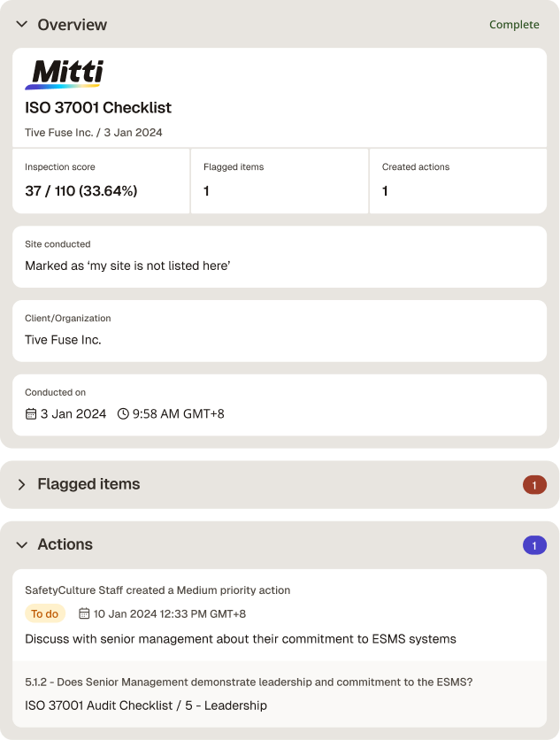Image resolution: width=560 pixels, height=740 pixels.
Task: Click the ISO 37001 Checklist title
Action: click(98, 108)
